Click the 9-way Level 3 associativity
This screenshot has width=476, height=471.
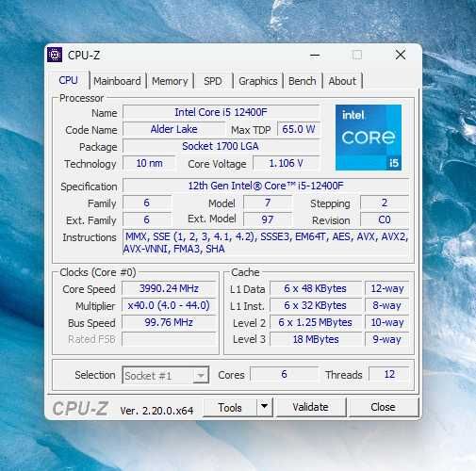(x=387, y=339)
